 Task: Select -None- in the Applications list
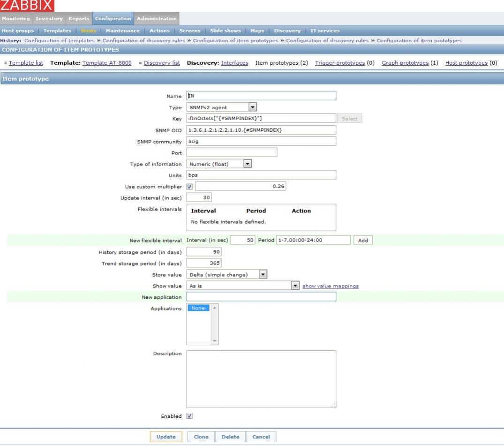(199, 308)
